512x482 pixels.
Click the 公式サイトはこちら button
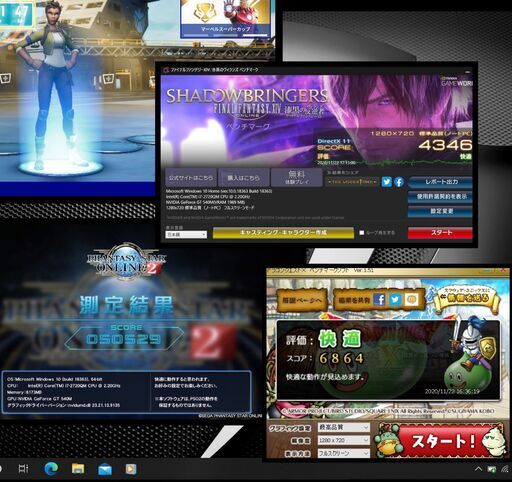[x=191, y=178]
